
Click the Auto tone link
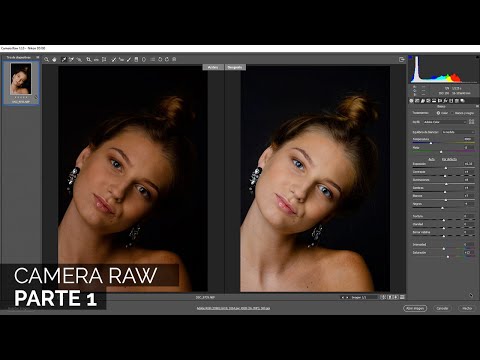(x=431, y=159)
